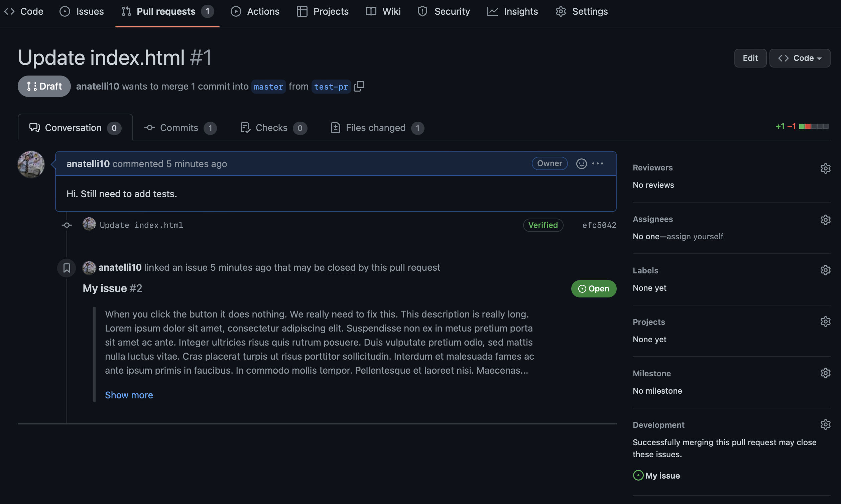Open the emoji reaction picker on the comment
The height and width of the screenshot is (504, 841).
click(x=581, y=163)
